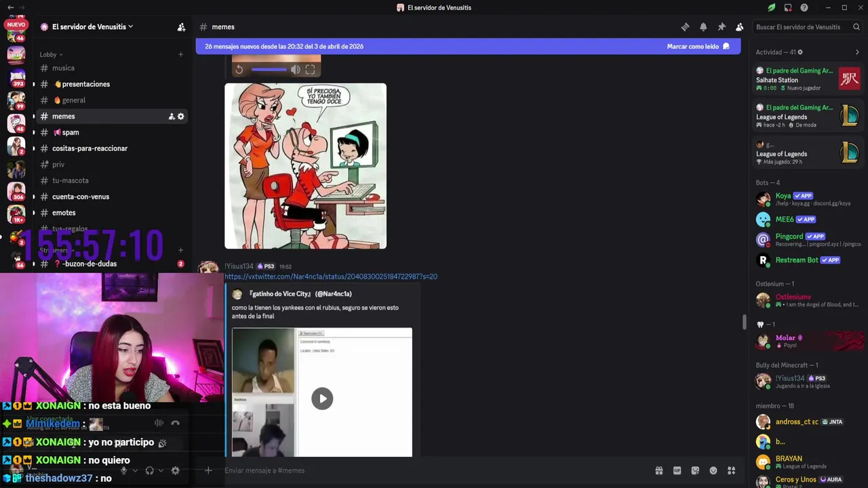Mute the video speaker icon
This screenshot has width=868, height=488.
[295, 70]
